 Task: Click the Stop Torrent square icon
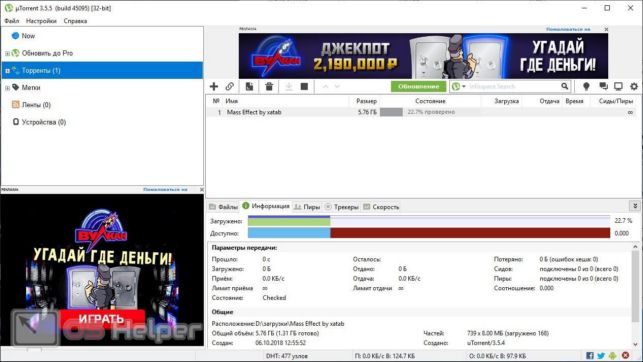(304, 87)
